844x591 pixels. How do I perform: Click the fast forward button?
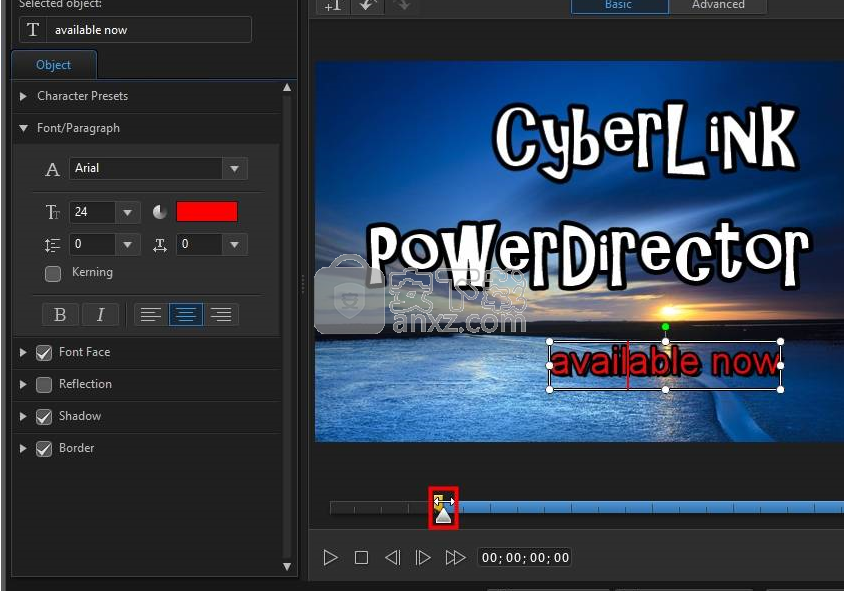[x=455, y=558]
